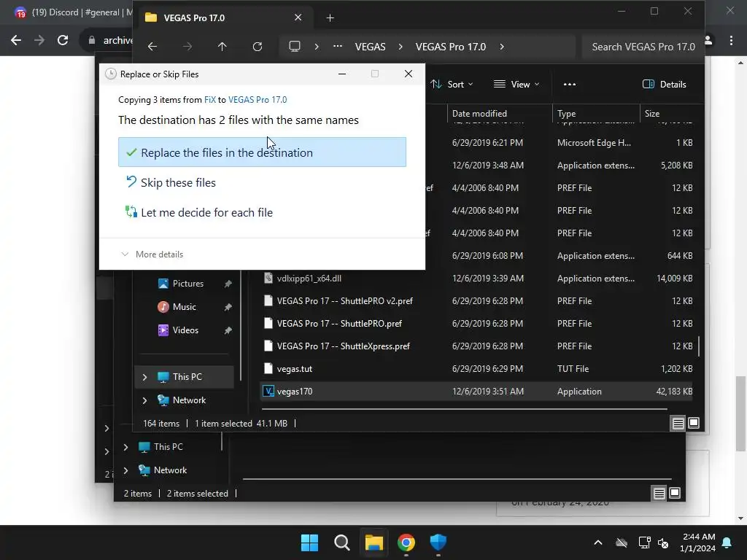Choose Replace the files in the destination
The height and width of the screenshot is (560, 747).
click(262, 152)
